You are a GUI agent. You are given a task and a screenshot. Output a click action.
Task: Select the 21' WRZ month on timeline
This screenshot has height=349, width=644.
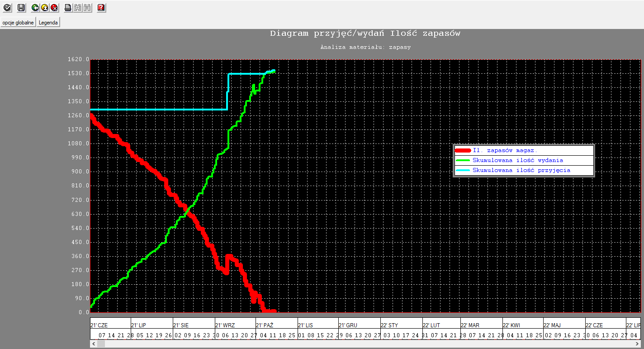tap(225, 325)
